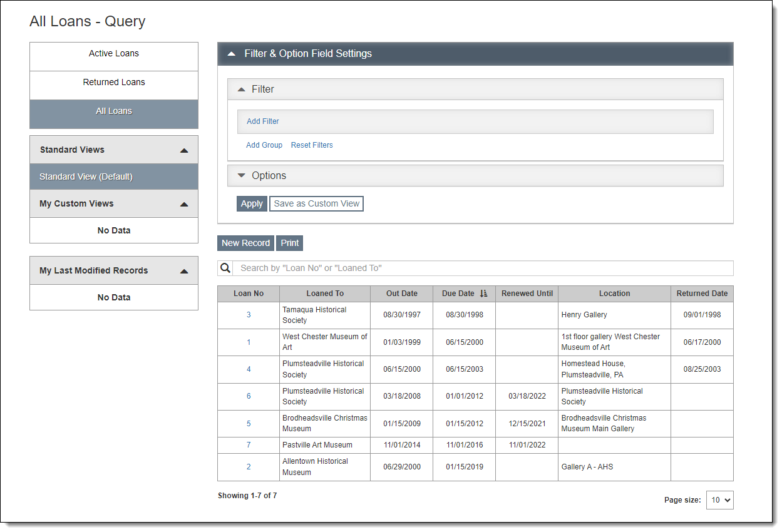The height and width of the screenshot is (532, 782).
Task: Select Standard View (Default)
Action: tap(86, 177)
